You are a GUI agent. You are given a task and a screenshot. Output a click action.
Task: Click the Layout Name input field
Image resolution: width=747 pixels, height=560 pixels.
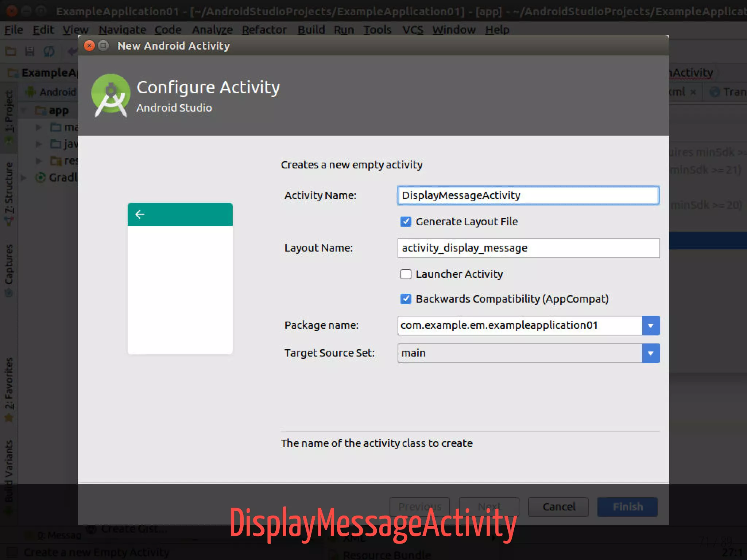click(x=528, y=248)
